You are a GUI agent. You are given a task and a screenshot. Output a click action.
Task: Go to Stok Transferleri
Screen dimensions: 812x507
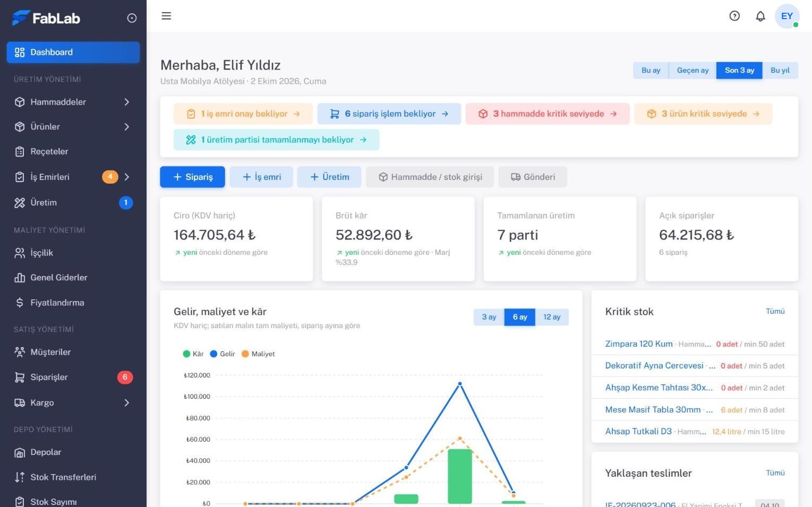73,477
